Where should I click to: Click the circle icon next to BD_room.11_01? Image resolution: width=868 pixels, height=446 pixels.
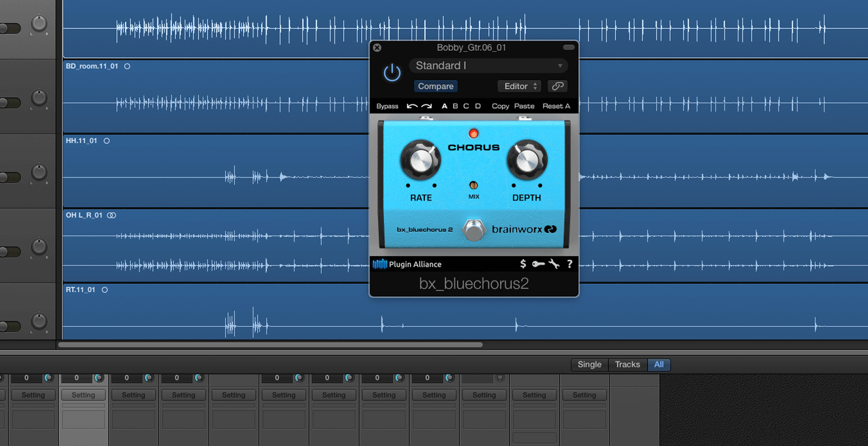pyautogui.click(x=127, y=67)
